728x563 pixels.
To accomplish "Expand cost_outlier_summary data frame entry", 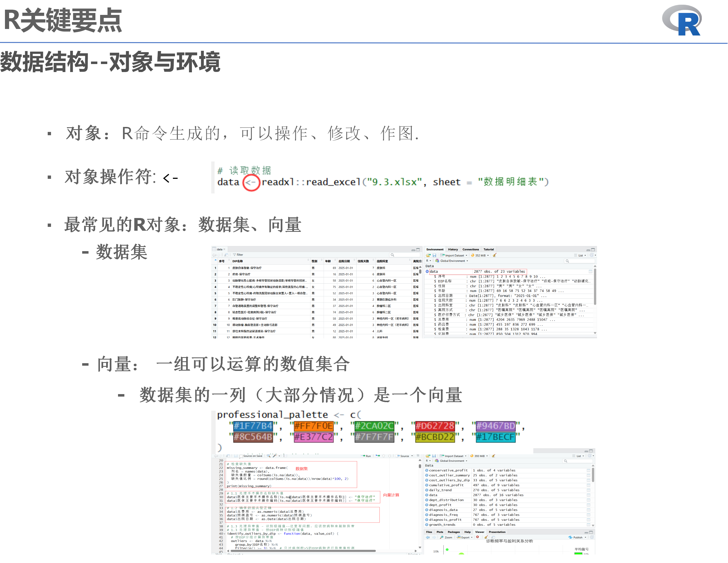I will point(427,475).
